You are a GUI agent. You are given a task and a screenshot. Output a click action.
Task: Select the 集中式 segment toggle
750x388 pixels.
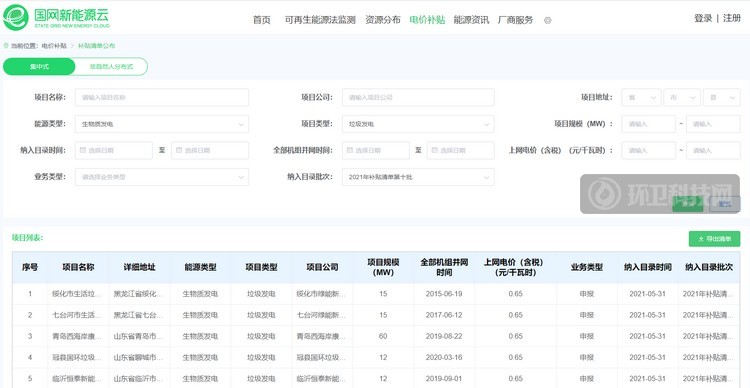tap(39, 67)
